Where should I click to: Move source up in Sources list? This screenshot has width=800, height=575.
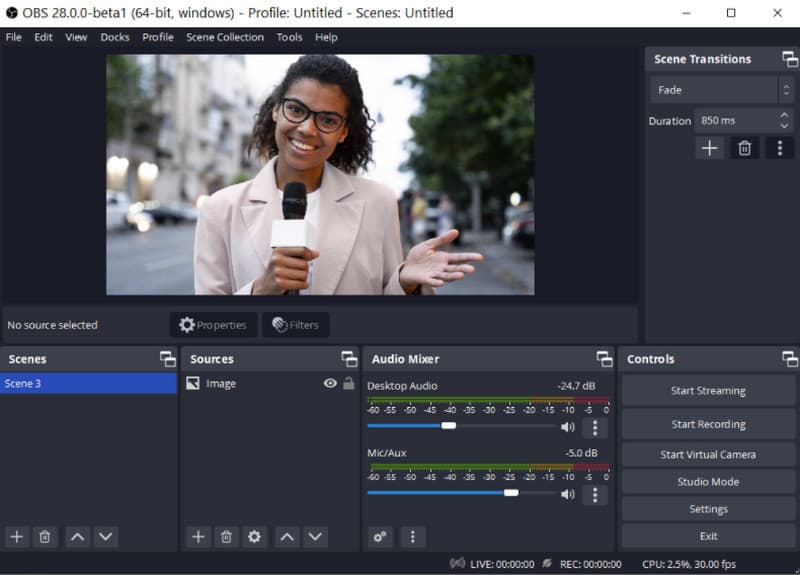click(x=287, y=537)
